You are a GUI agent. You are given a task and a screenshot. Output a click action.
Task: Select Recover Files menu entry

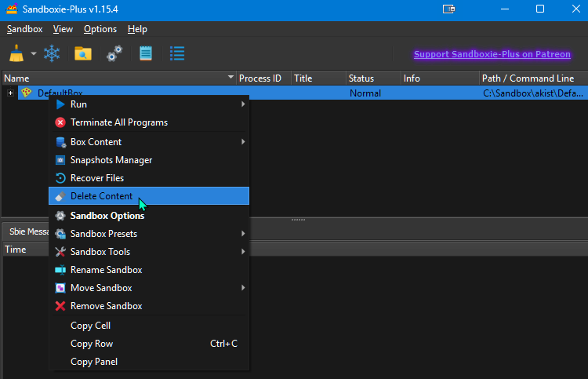pos(149,178)
